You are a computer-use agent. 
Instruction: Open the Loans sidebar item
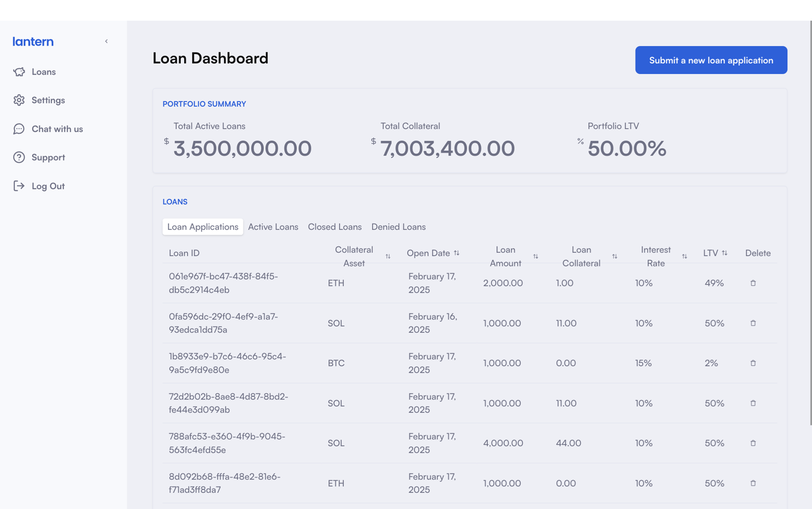pyautogui.click(x=43, y=72)
